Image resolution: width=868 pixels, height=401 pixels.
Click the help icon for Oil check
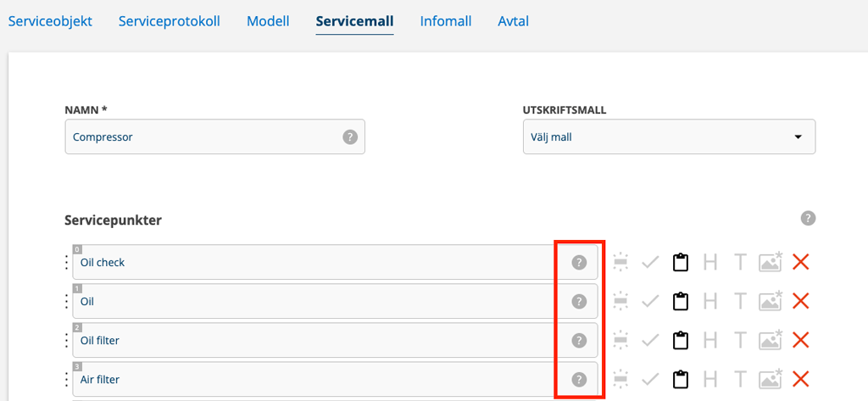(579, 263)
